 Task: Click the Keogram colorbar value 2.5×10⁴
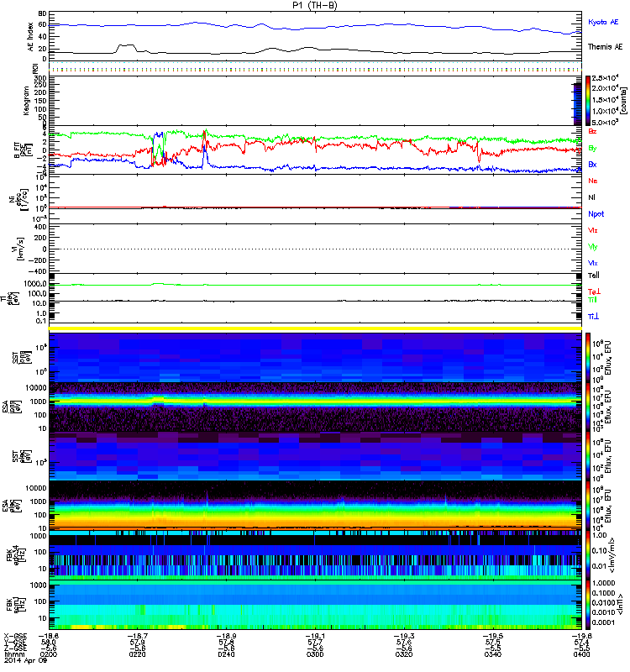click(605, 78)
